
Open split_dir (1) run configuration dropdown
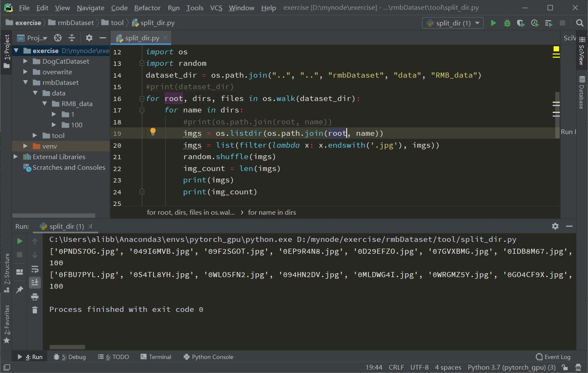(x=453, y=23)
